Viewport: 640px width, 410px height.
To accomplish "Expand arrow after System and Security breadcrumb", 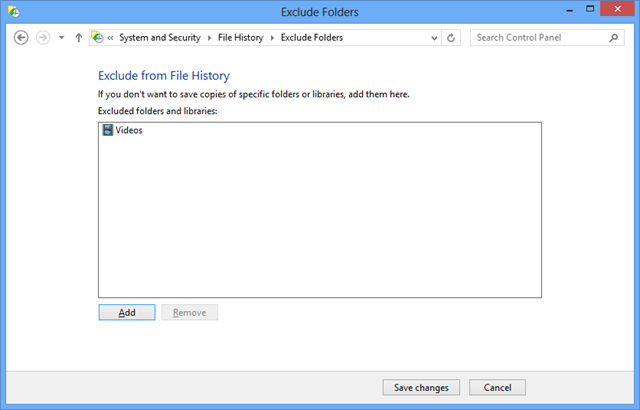I will (x=211, y=38).
